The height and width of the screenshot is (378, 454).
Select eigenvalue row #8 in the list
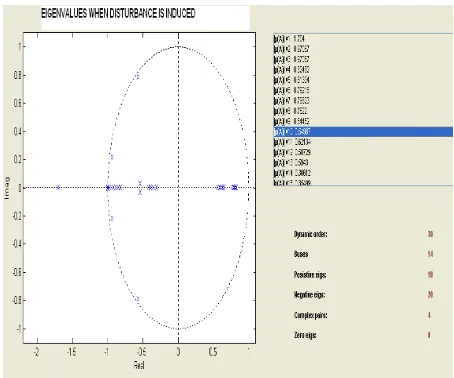363,111
